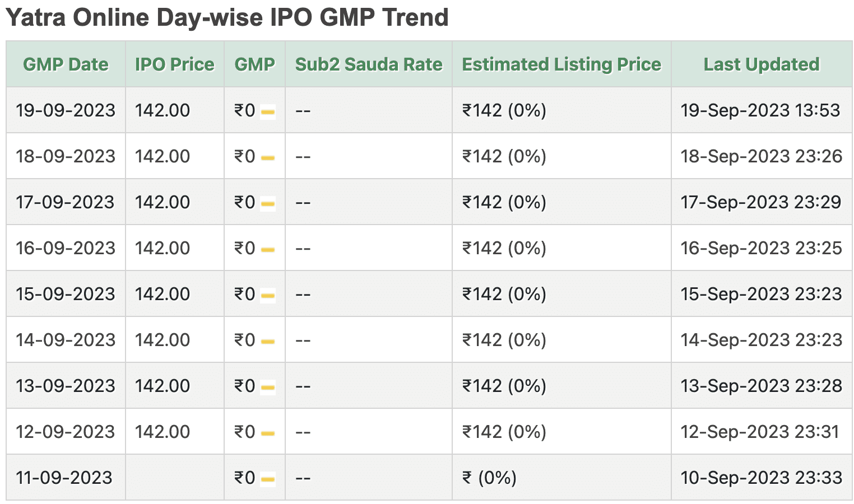854x504 pixels.
Task: Click the empty IPO Price cell on 11-09-2023
Action: (x=174, y=478)
